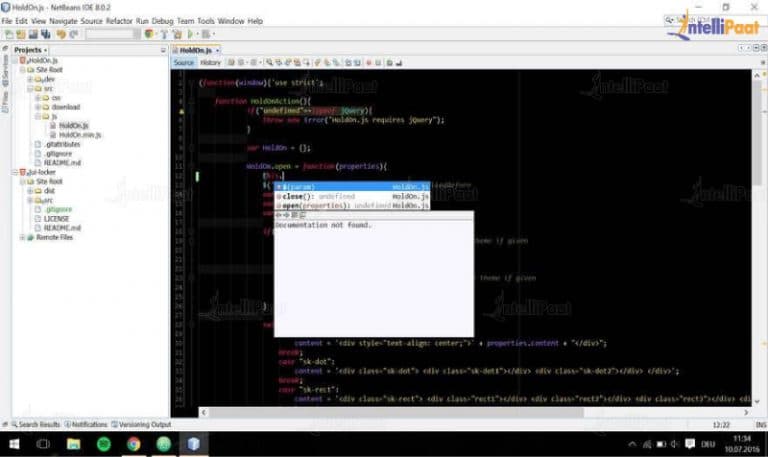Click the Comment editor toolbar icon
The width and height of the screenshot is (768, 457).
coord(390,63)
